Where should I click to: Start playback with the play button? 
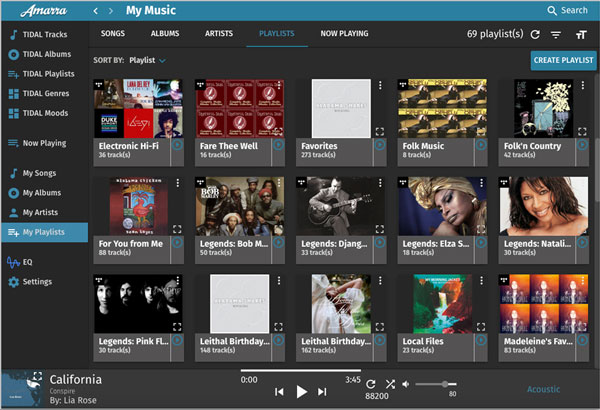coord(302,392)
